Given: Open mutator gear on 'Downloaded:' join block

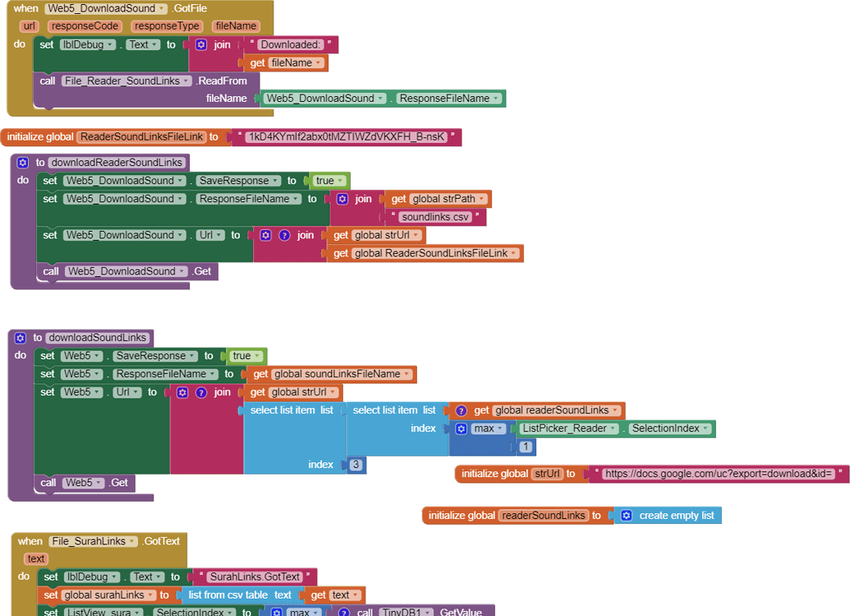Looking at the screenshot, I should click(201, 44).
